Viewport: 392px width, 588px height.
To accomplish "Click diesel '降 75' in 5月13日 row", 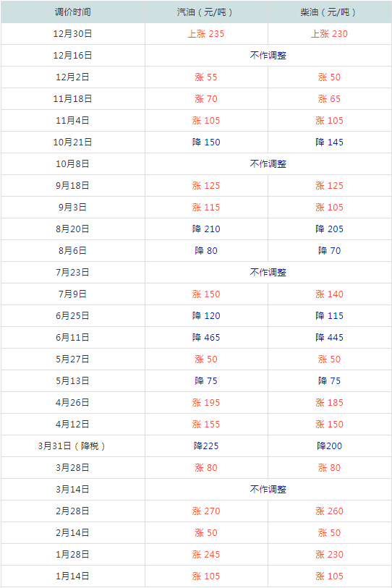I will pyautogui.click(x=329, y=381).
